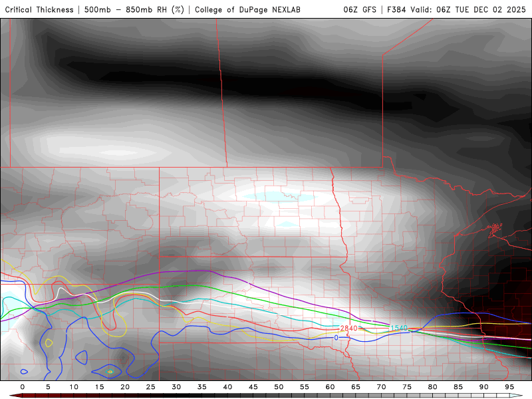Click the "50" value on the color scale
Viewport: 532px width, 399px height.
point(279,387)
